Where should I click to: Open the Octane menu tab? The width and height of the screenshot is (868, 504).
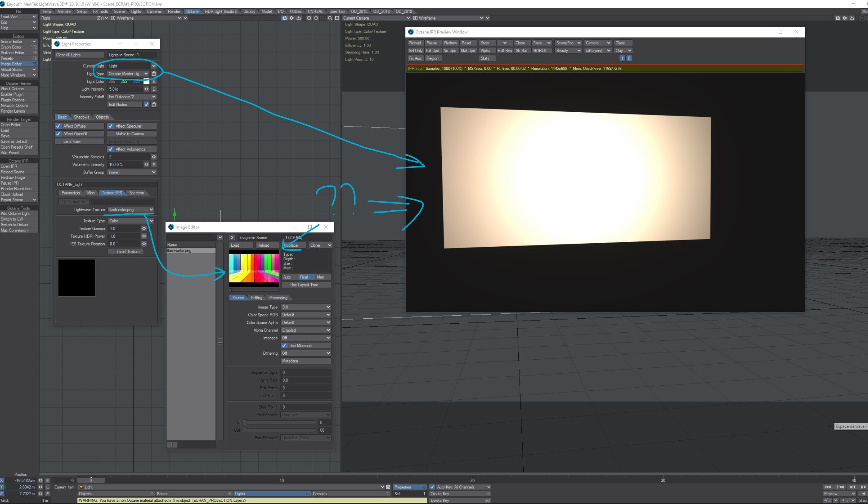192,11
